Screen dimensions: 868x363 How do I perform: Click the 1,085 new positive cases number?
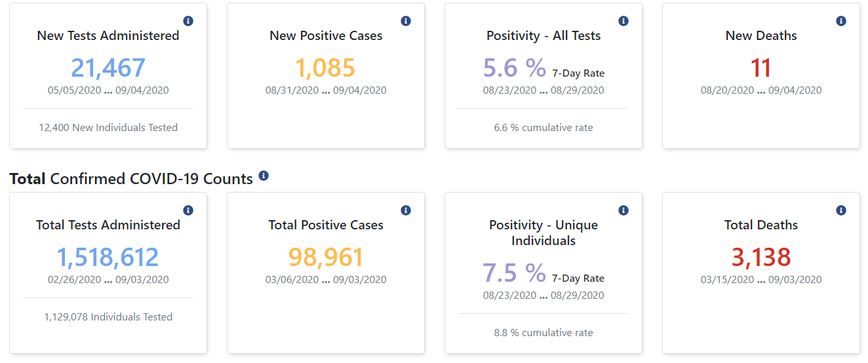click(x=325, y=68)
